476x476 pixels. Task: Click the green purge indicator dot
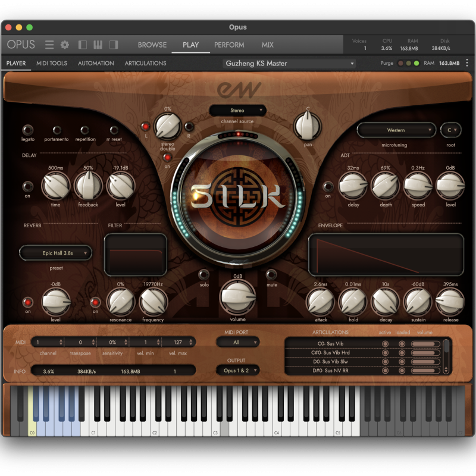(x=416, y=63)
